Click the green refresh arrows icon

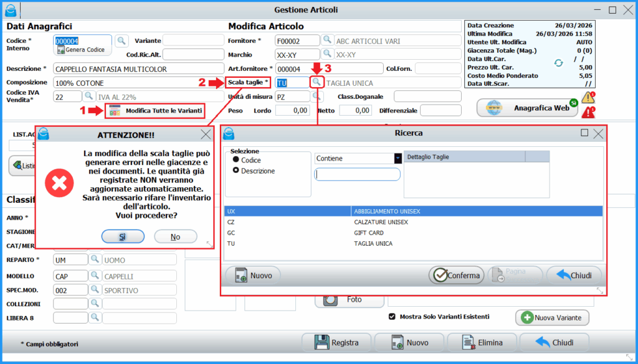(x=559, y=63)
